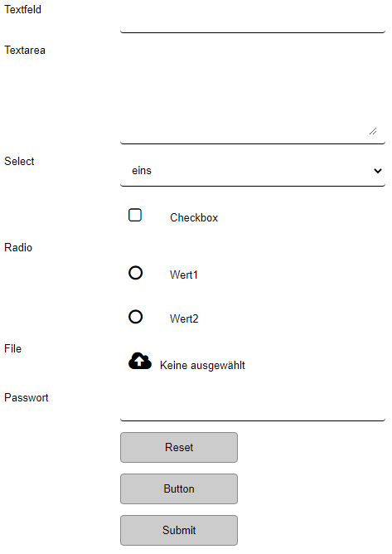The height and width of the screenshot is (554, 392).
Task: Click the Checkbox text label
Action: pyautogui.click(x=194, y=217)
